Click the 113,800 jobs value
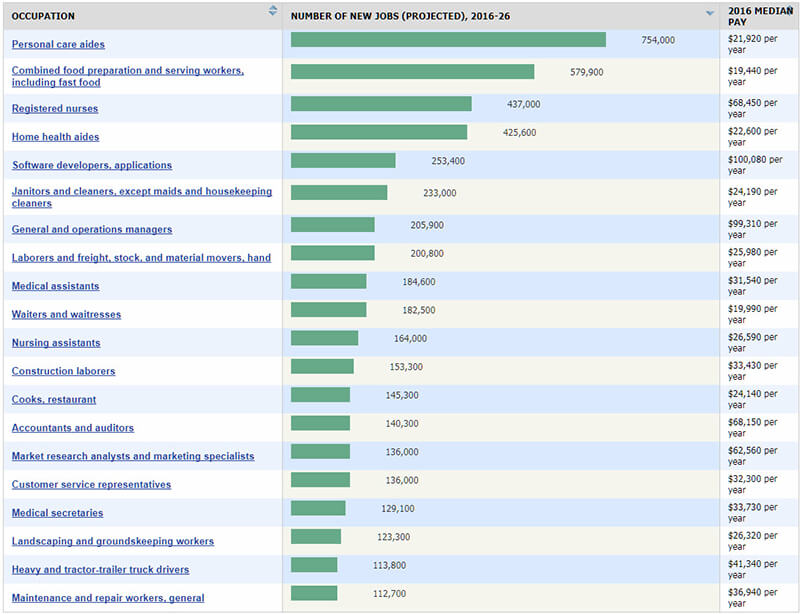This screenshot has width=800, height=614. pos(389,566)
